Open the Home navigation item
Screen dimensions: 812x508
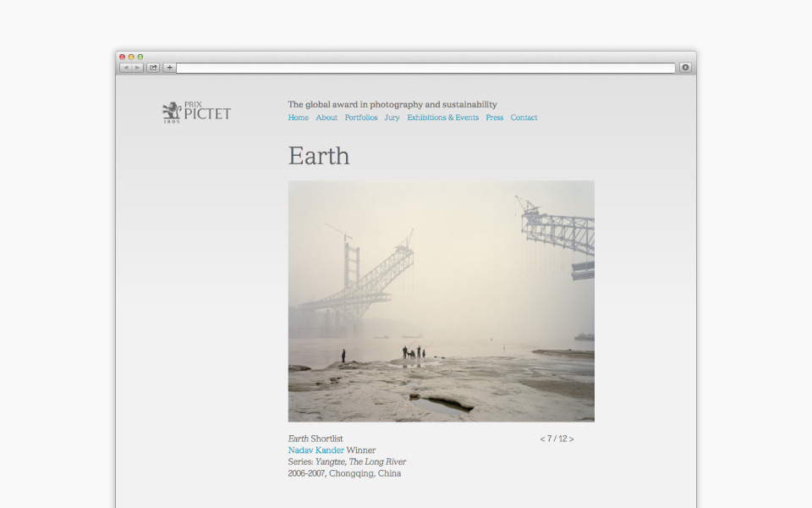[x=298, y=118]
